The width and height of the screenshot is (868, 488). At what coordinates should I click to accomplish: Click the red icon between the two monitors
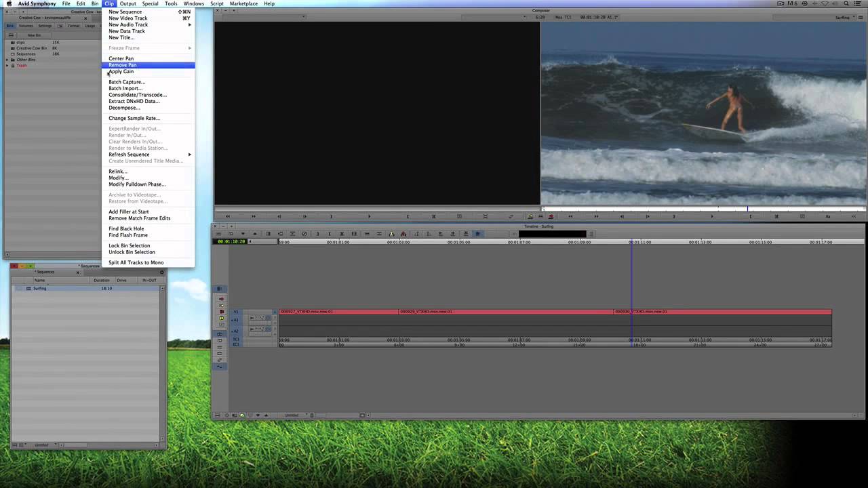551,216
